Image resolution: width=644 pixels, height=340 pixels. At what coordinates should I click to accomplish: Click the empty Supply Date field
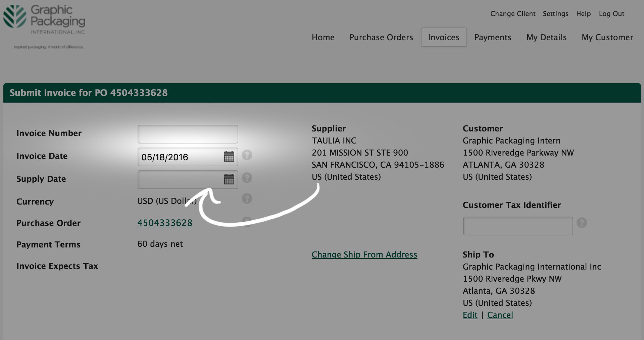pos(188,180)
